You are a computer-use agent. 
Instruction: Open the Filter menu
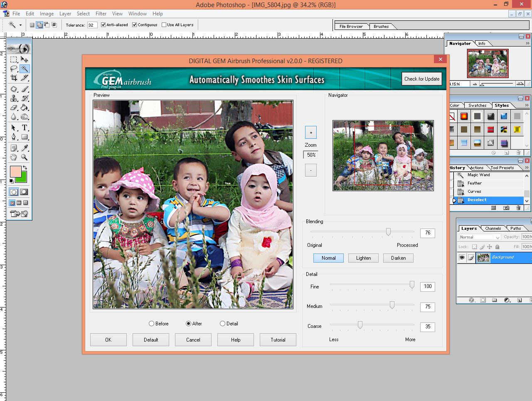[101, 14]
